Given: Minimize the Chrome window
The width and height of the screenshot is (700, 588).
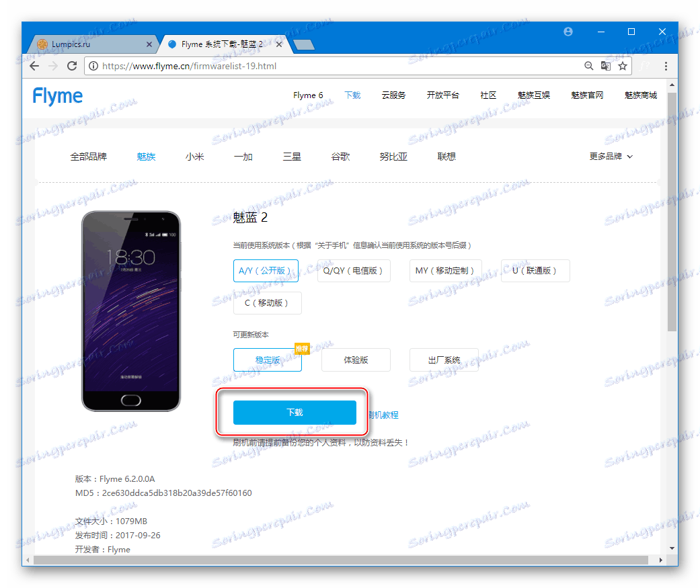Looking at the screenshot, I should [x=601, y=32].
